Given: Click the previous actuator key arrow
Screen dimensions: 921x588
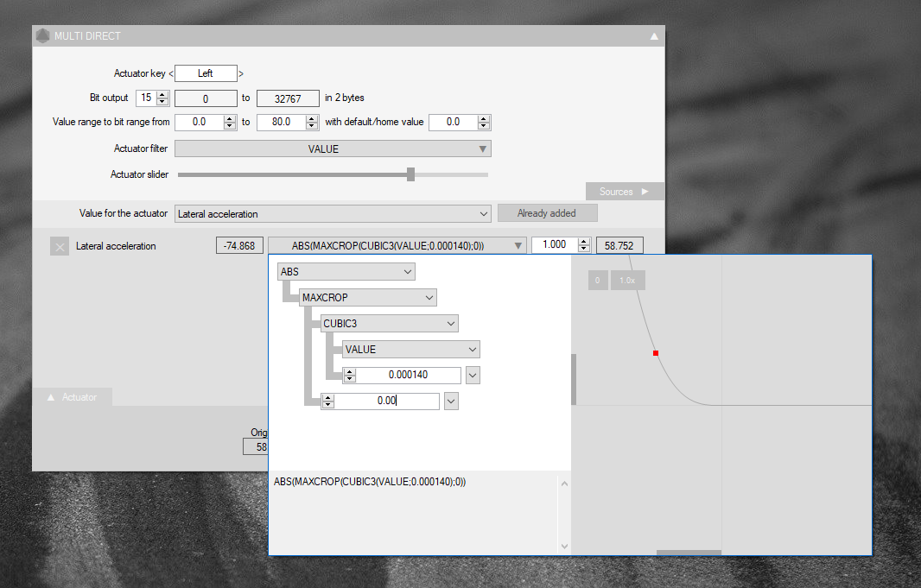Looking at the screenshot, I should click(x=171, y=74).
